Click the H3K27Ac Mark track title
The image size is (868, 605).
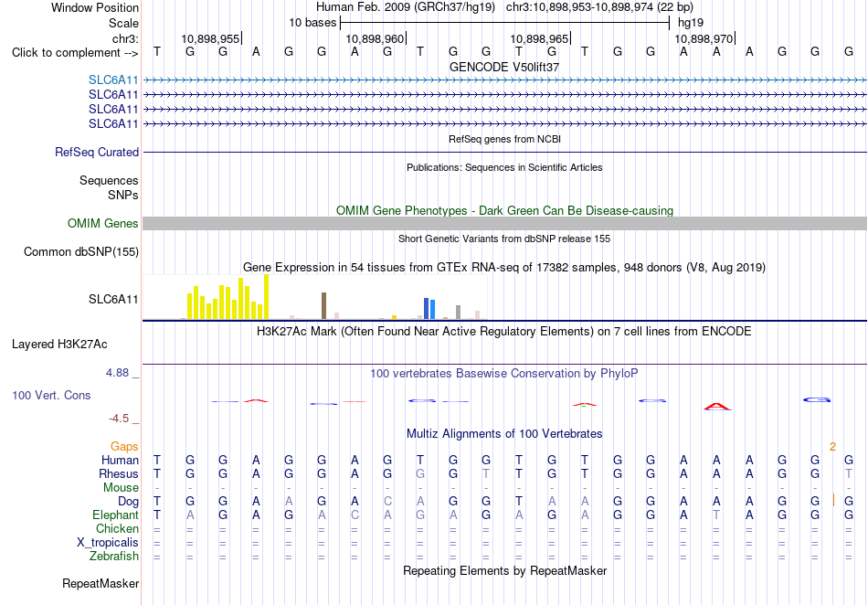click(504, 332)
